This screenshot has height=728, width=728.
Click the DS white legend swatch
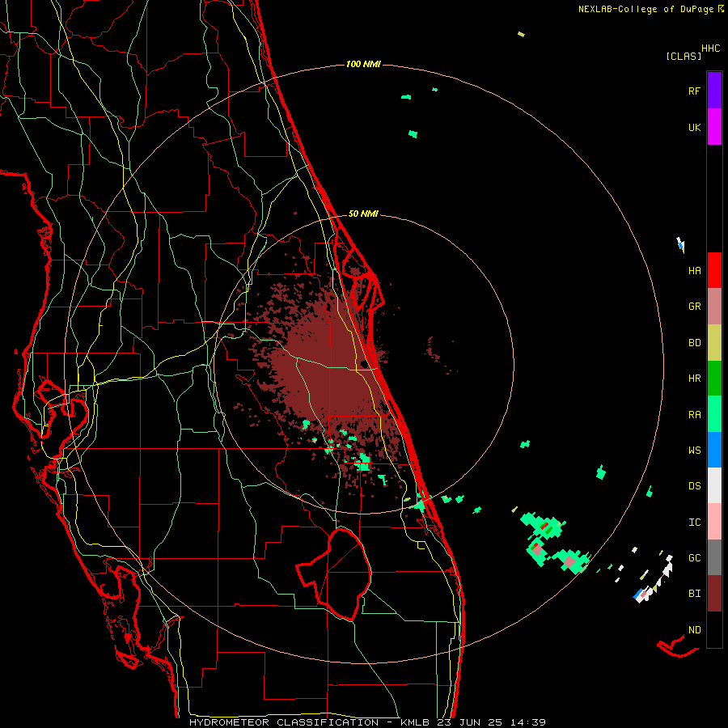pyautogui.click(x=714, y=485)
